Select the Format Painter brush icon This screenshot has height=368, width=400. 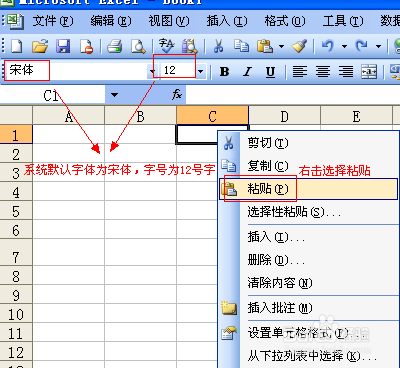[299, 46]
